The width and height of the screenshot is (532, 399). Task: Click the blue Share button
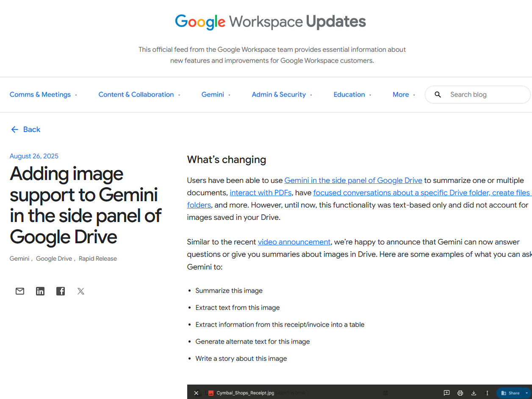(x=510, y=393)
